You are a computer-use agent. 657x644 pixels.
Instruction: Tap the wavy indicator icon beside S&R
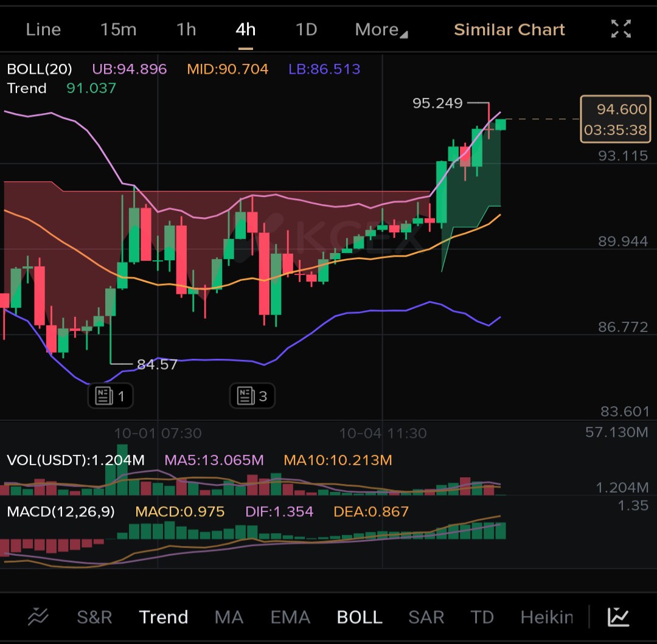[x=38, y=617]
